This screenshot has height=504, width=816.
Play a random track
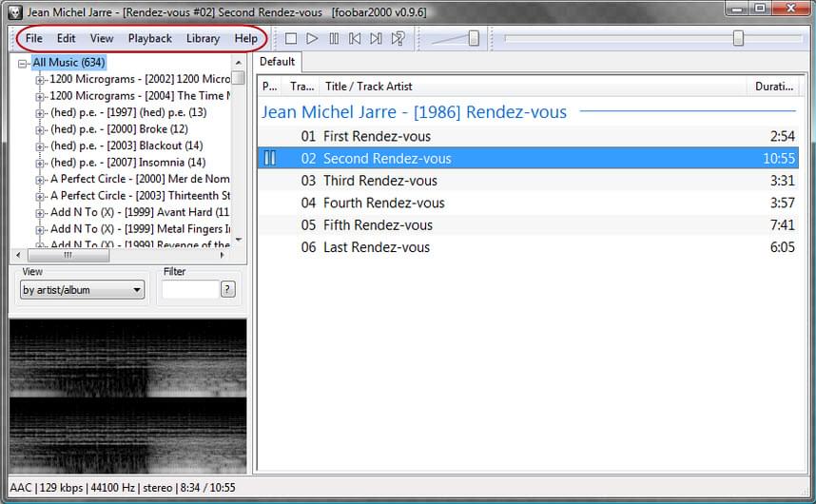click(398, 39)
